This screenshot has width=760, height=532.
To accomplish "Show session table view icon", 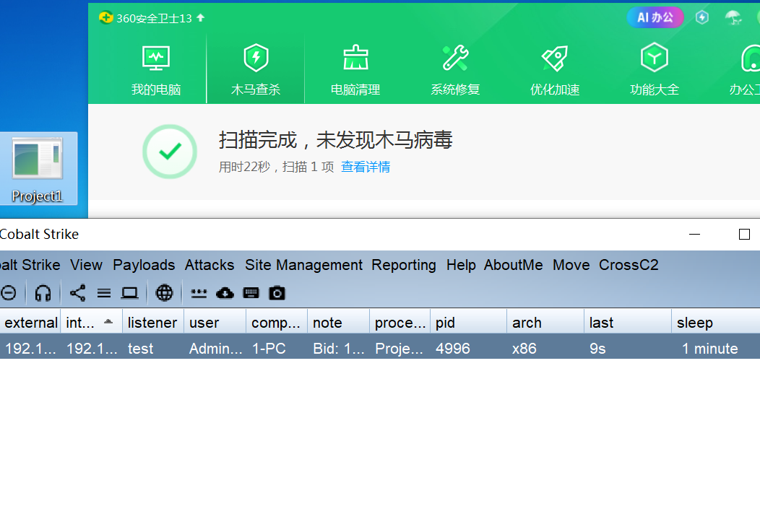I will 104,293.
